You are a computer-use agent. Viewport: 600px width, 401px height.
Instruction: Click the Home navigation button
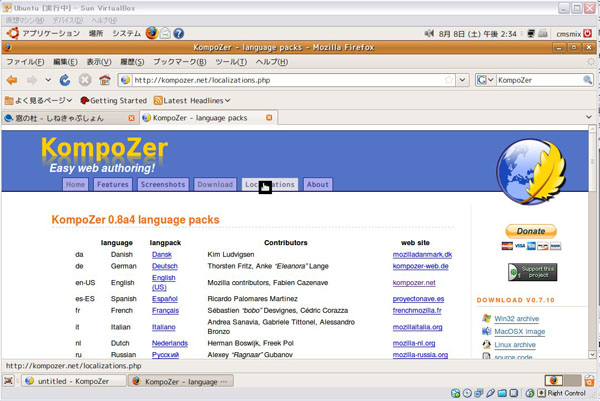pos(75,184)
